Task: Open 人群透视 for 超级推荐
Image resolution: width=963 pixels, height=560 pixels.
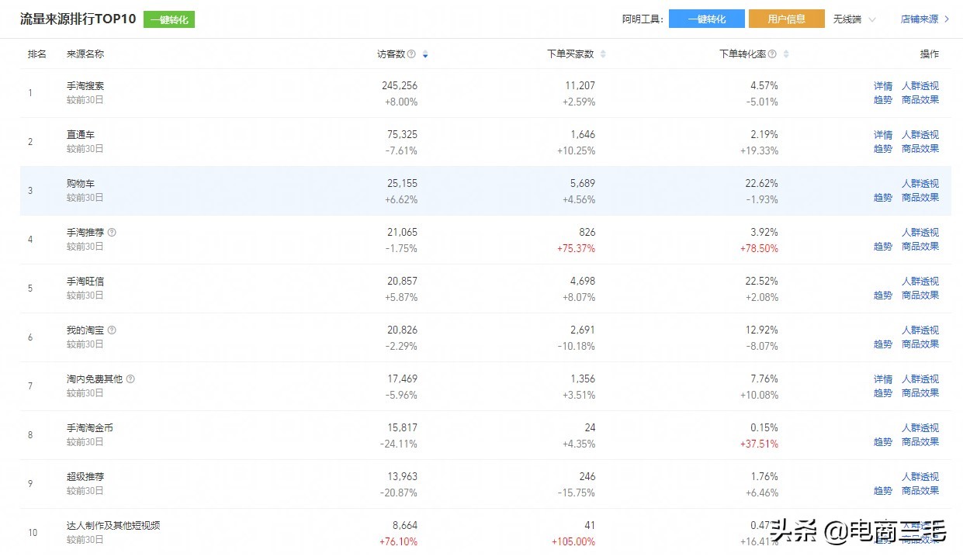Action: (920, 477)
